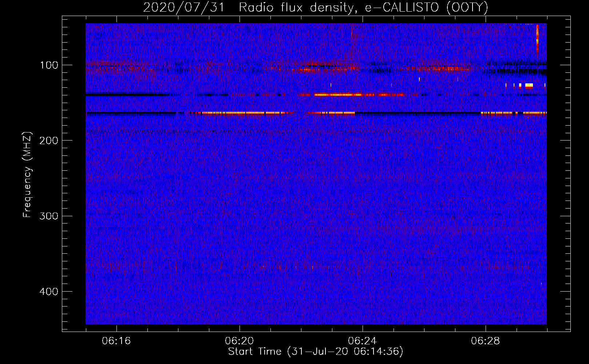
Task: Click the 06:16 time tick label
Action: click(116, 341)
